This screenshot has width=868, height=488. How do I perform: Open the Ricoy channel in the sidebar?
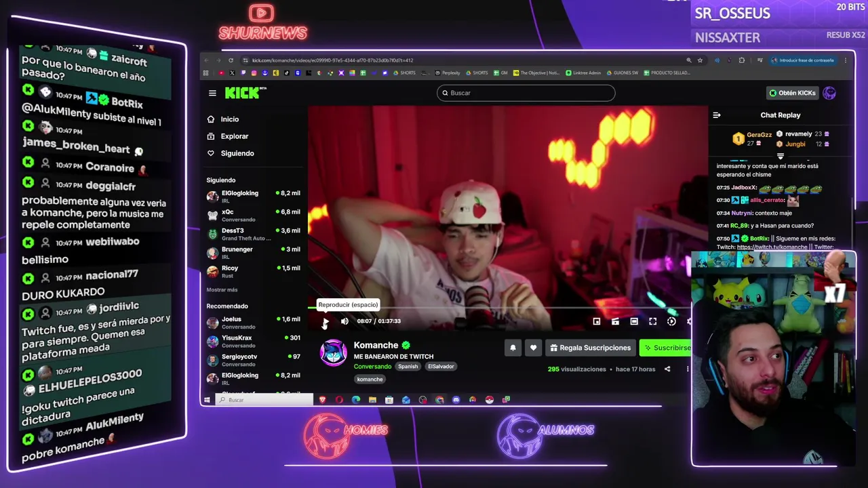(254, 271)
